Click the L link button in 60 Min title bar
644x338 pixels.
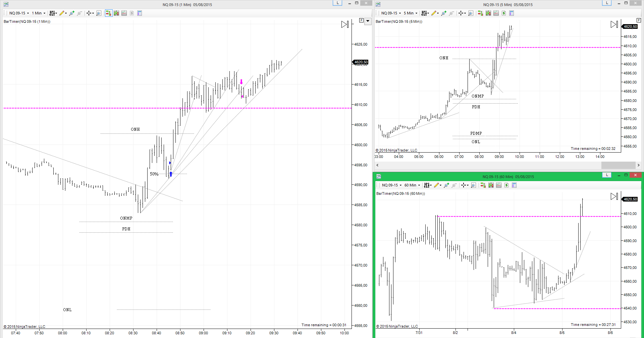(x=607, y=175)
